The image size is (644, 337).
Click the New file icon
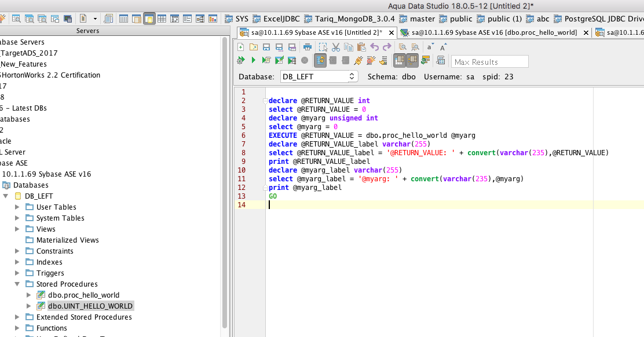pyautogui.click(x=241, y=47)
